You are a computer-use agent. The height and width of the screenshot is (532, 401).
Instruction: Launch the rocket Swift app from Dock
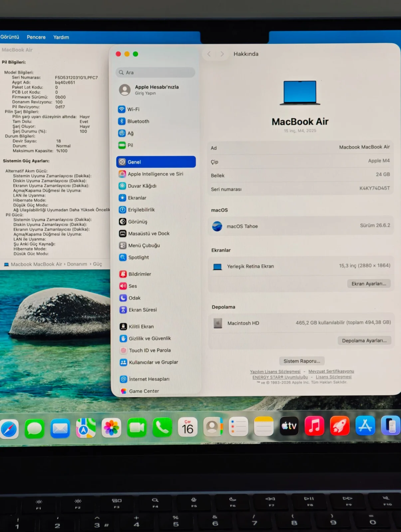click(x=340, y=426)
